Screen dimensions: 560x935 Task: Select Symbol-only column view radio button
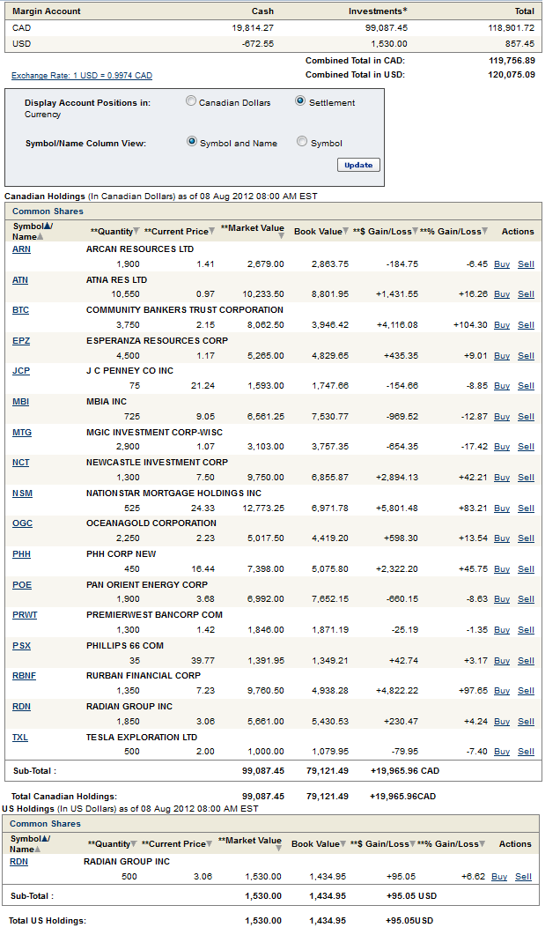point(302,141)
